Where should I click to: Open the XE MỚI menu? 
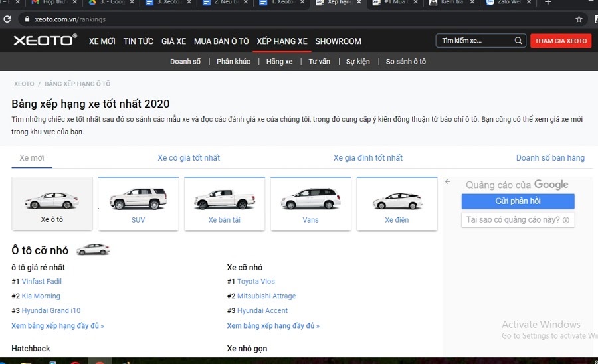(102, 41)
